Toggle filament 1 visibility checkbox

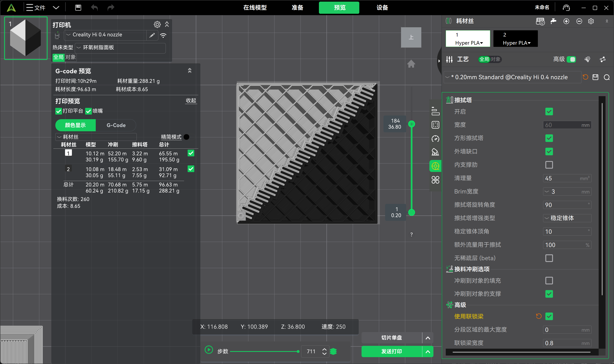tap(191, 153)
